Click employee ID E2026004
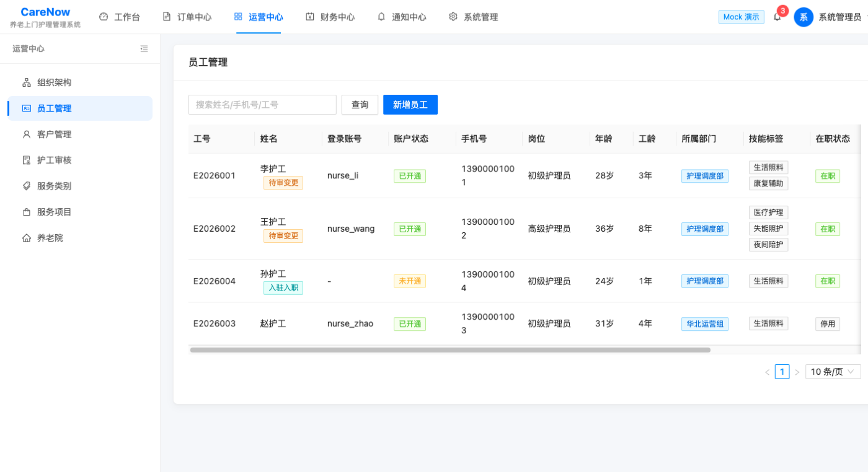Screen dimensions: 868x472 click(x=215, y=281)
